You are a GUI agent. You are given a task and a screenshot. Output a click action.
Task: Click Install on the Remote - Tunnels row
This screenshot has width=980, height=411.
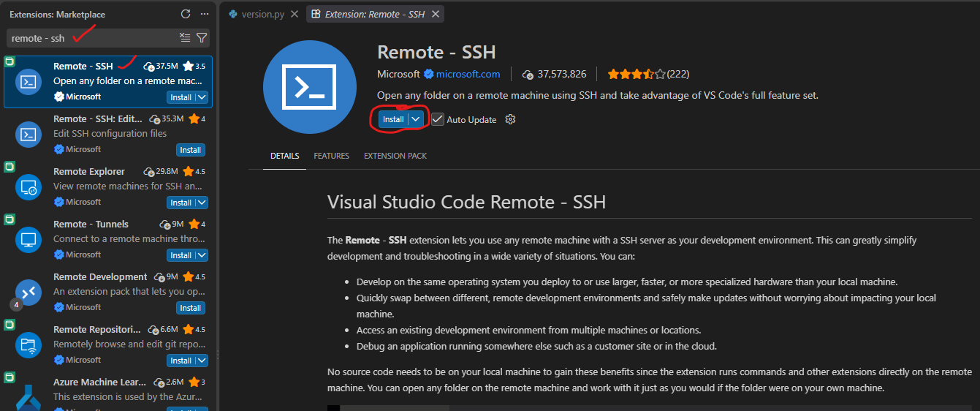click(181, 255)
